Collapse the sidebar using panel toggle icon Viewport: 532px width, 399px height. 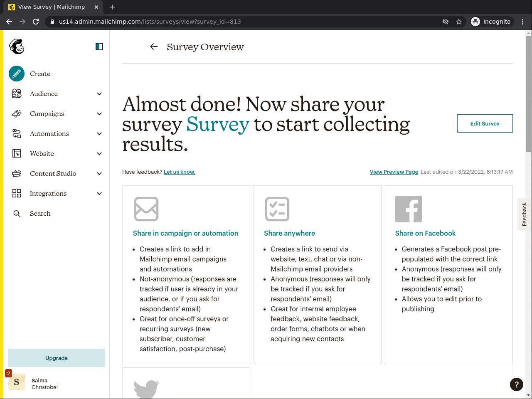tap(99, 47)
